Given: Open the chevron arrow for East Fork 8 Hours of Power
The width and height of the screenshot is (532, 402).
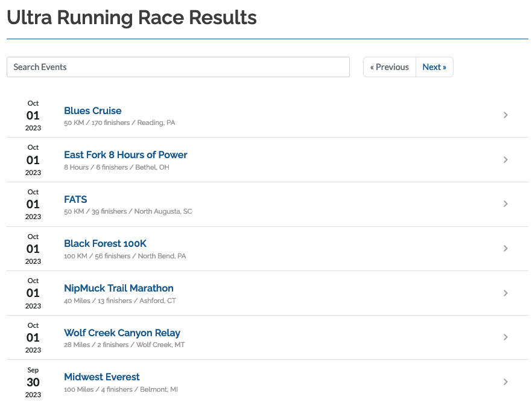Looking at the screenshot, I should click(x=505, y=159).
